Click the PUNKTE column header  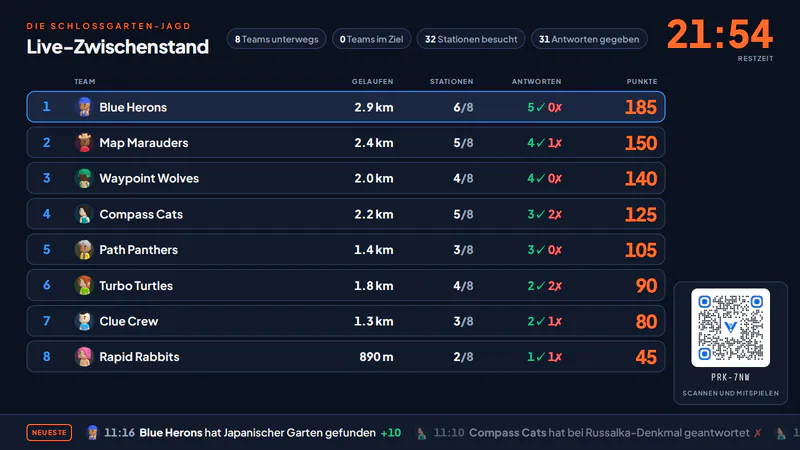pos(642,82)
